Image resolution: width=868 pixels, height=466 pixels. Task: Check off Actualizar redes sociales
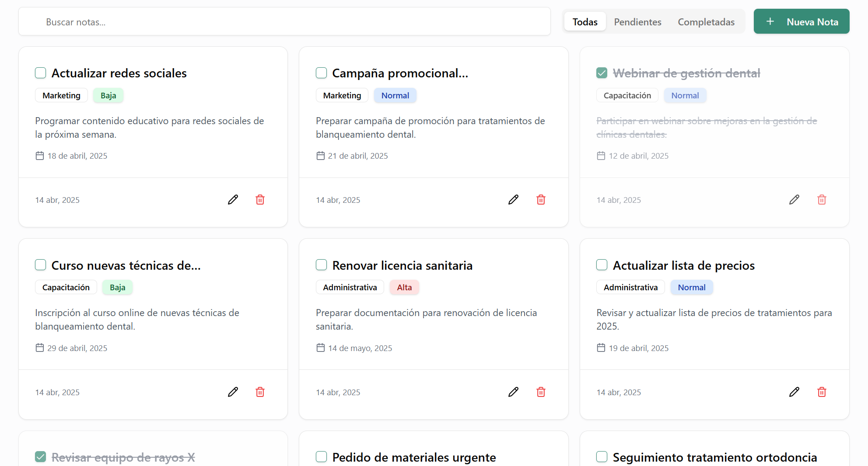click(41, 73)
